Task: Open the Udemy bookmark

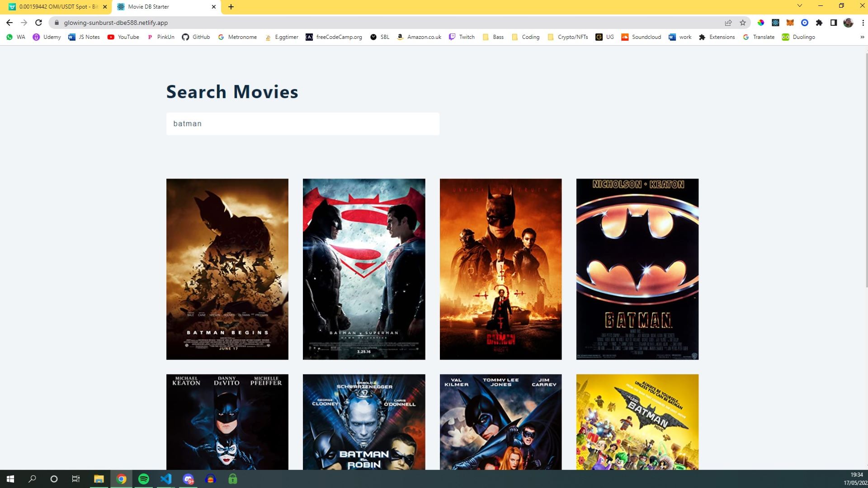Action: (47, 37)
